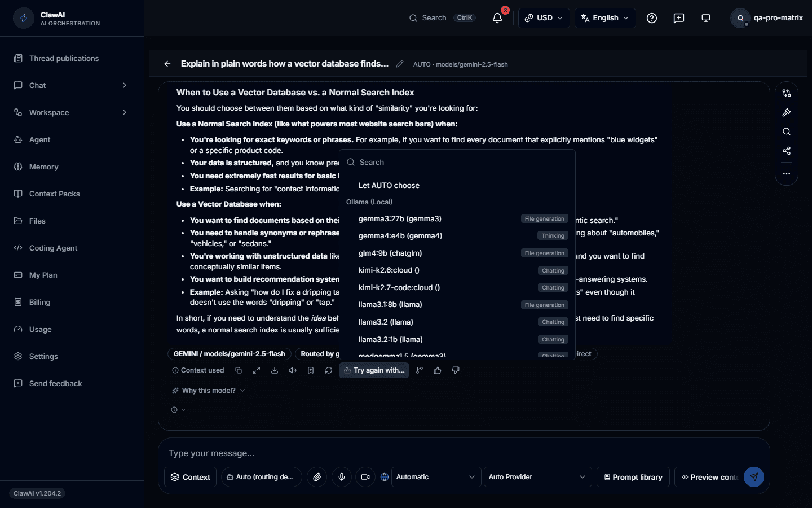
Task: Start voice input with microphone icon
Action: coord(342,477)
